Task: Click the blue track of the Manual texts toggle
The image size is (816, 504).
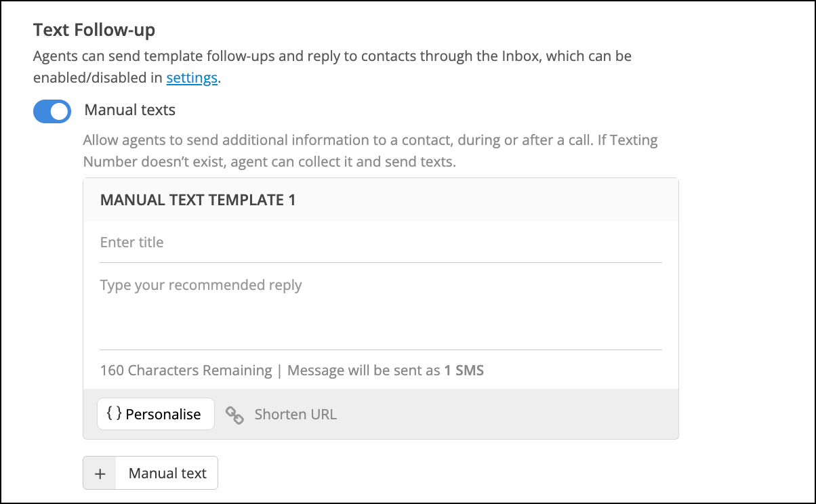Action: 42,112
